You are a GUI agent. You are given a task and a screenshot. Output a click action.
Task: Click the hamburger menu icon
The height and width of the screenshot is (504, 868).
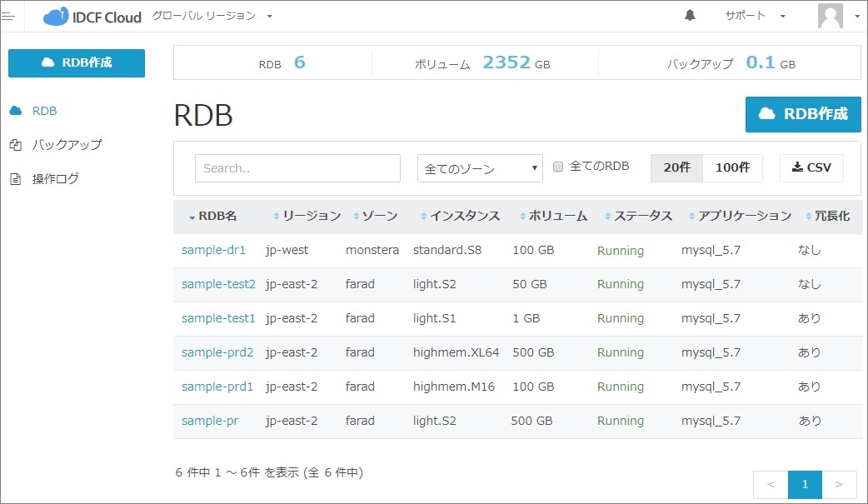pyautogui.click(x=8, y=16)
